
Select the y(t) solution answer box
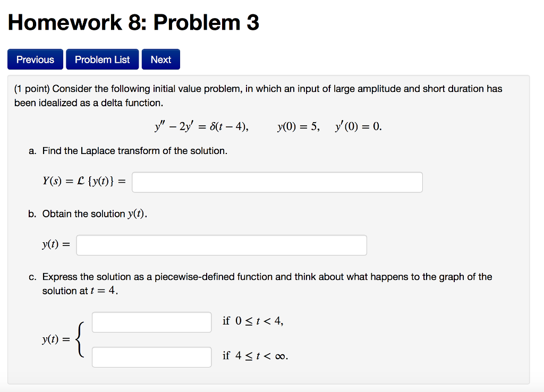click(x=220, y=244)
